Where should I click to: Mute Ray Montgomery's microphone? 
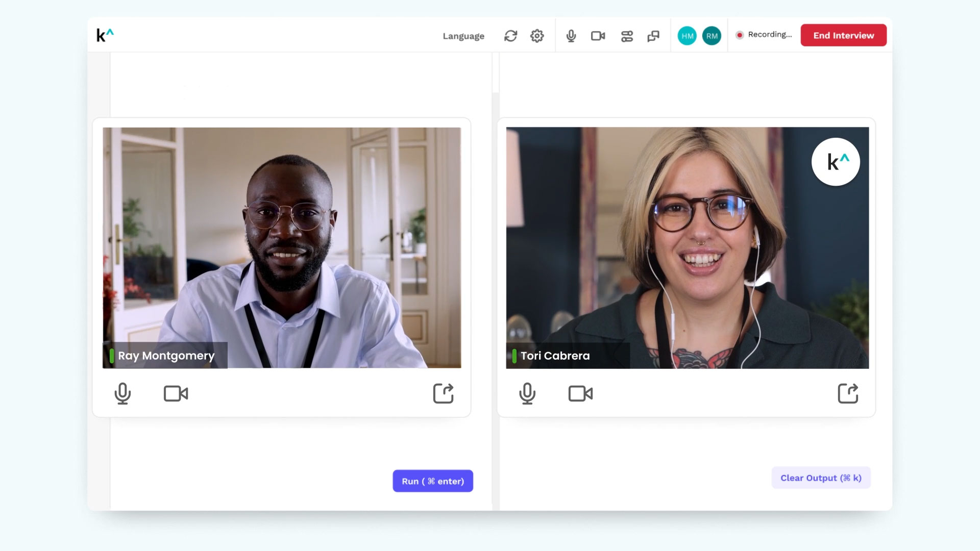pyautogui.click(x=122, y=394)
